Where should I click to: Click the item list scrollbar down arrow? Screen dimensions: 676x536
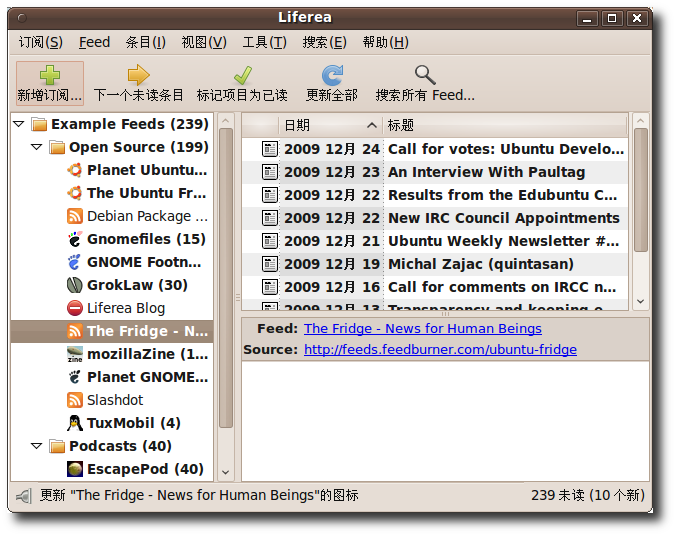(x=641, y=301)
